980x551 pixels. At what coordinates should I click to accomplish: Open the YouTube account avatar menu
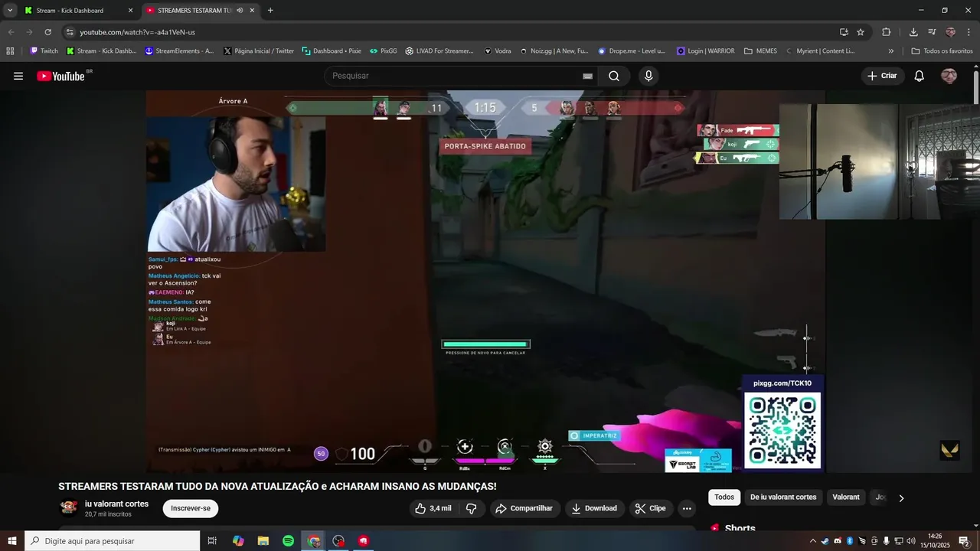[x=949, y=76]
